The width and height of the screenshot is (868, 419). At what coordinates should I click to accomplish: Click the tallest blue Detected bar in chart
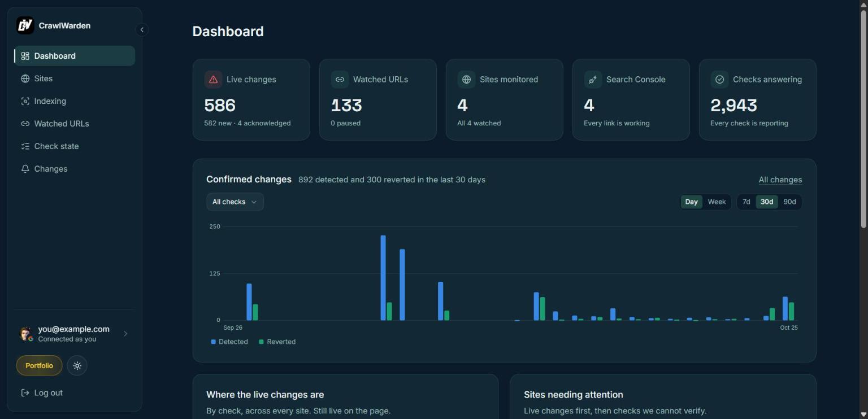(383, 278)
